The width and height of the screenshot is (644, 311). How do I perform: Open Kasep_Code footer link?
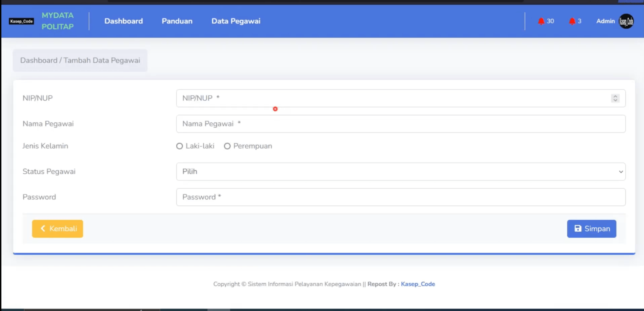418,284
